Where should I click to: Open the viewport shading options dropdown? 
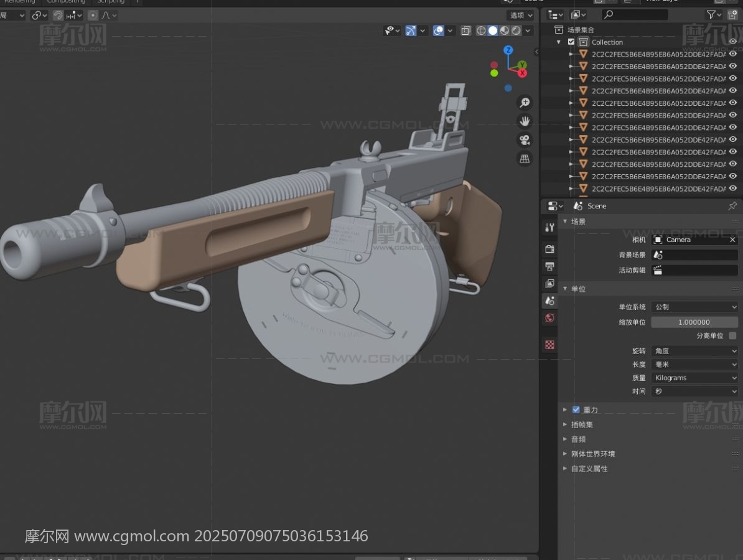click(528, 30)
